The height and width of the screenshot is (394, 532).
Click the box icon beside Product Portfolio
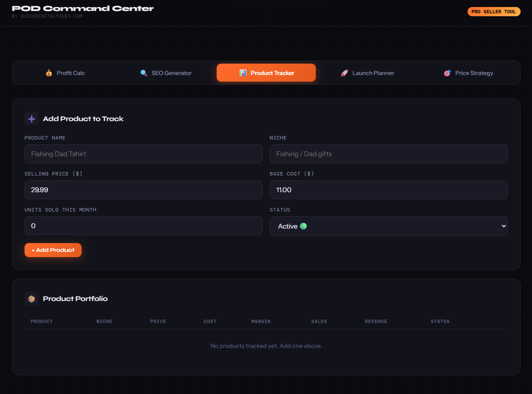pos(32,298)
